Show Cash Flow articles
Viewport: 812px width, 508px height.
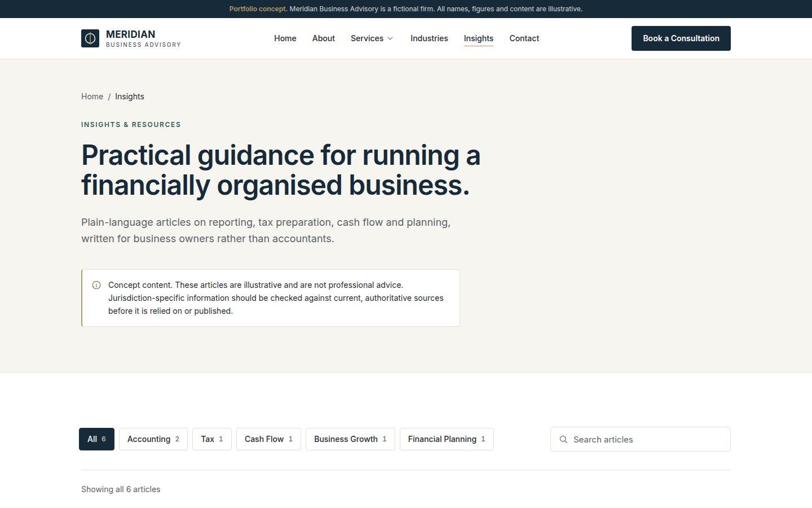268,439
